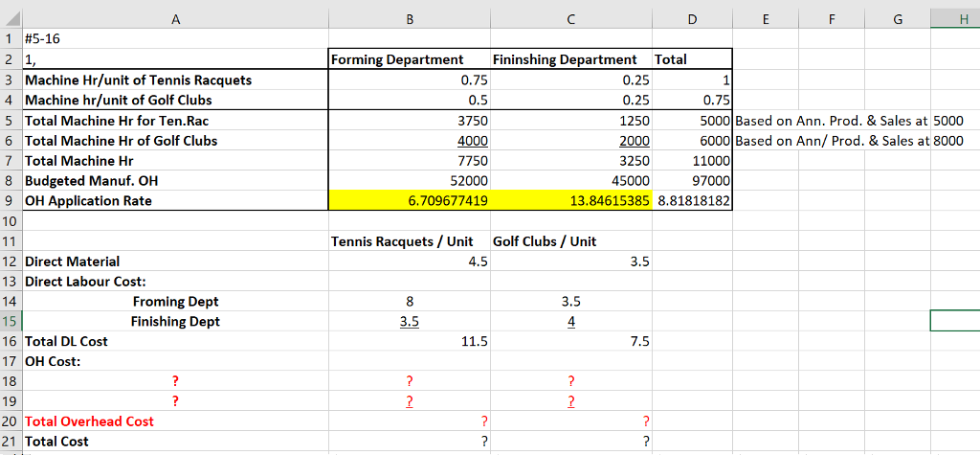Click 'Finishing Dept' label cell
980x455 pixels.
(x=176, y=322)
